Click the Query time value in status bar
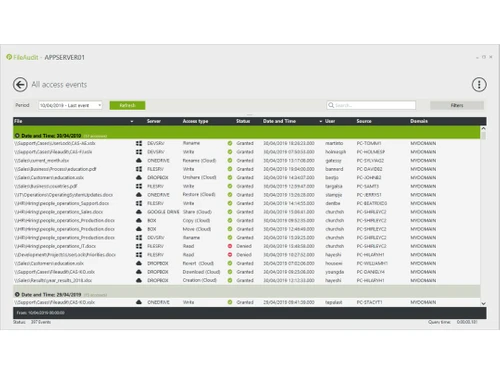 [x=467, y=322]
